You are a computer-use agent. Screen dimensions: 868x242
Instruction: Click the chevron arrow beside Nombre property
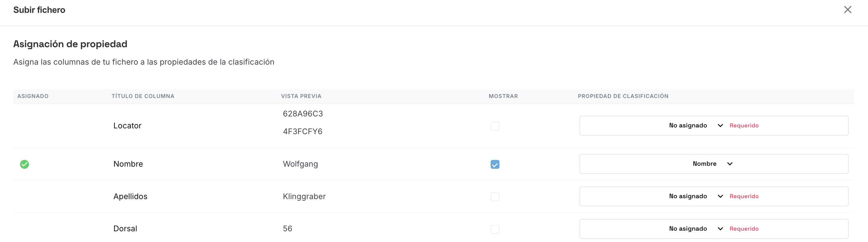pyautogui.click(x=730, y=164)
